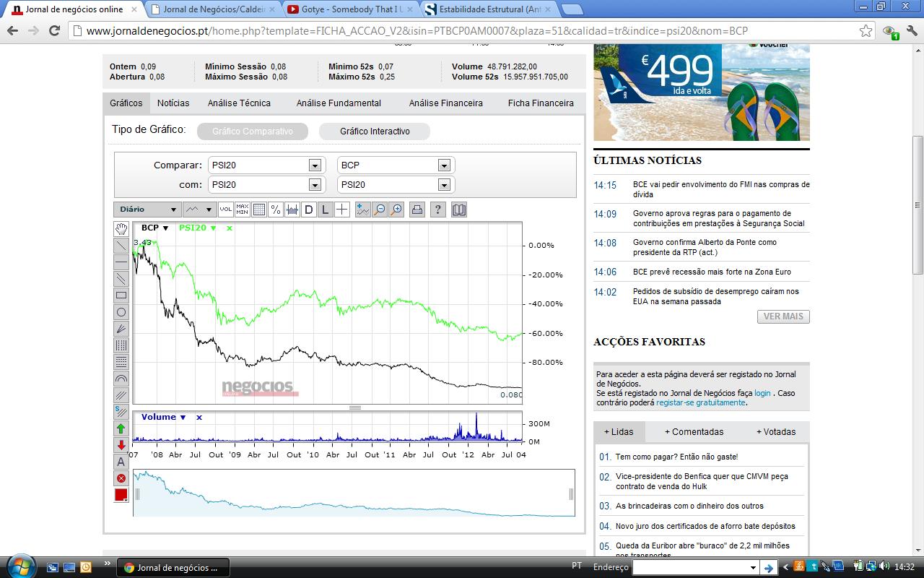
Task: Open the red drawing color swatch
Action: [121, 495]
